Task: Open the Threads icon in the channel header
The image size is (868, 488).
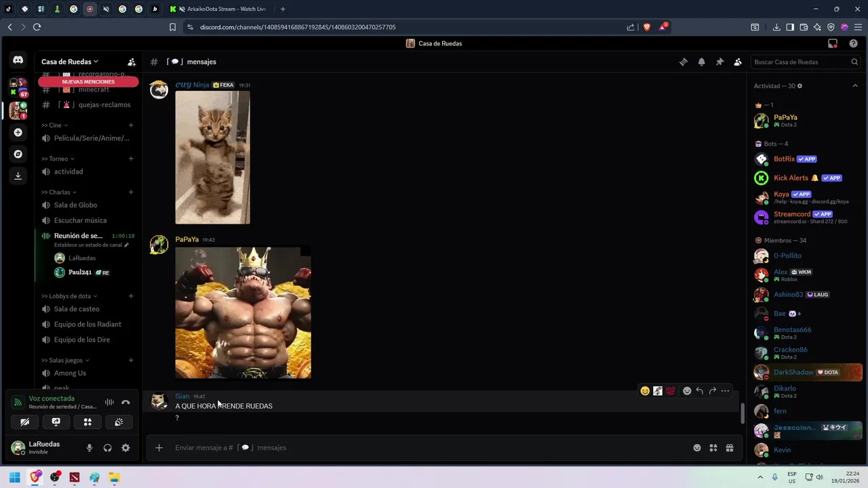Action: (x=684, y=62)
